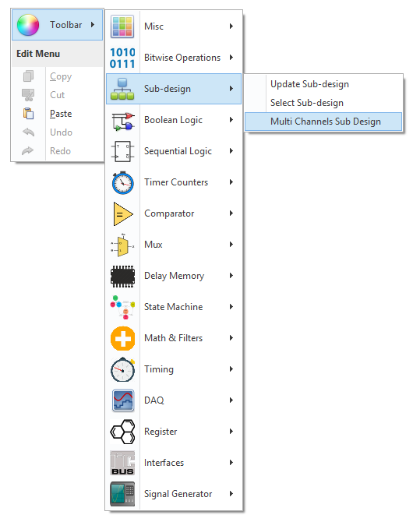Click the Edit Menu header text
420x529 pixels.
38,54
